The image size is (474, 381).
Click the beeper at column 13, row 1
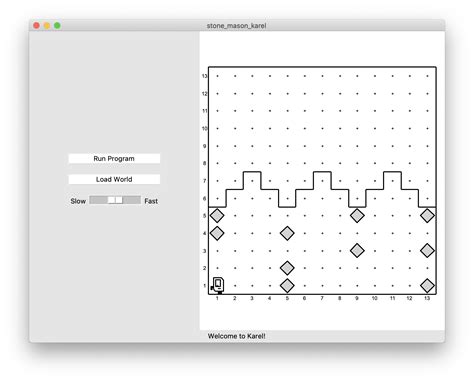[x=427, y=285]
